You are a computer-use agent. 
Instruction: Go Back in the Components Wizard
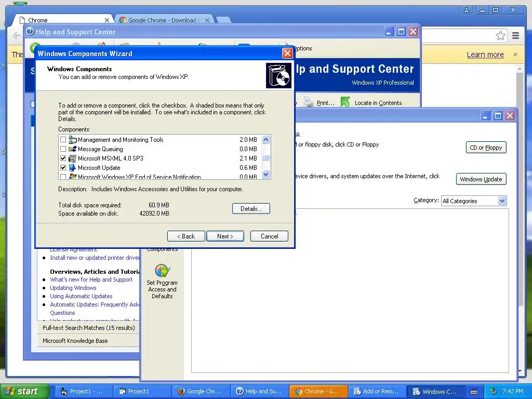pyautogui.click(x=186, y=236)
